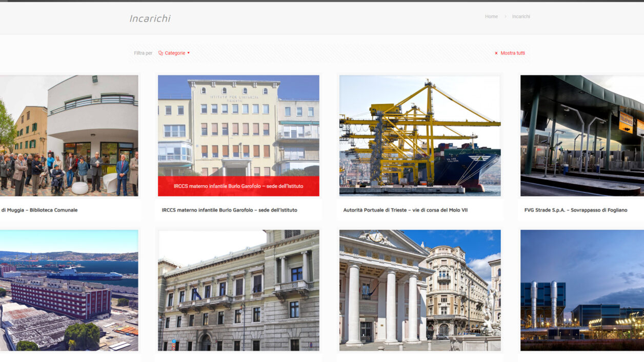The image size is (644, 362).
Task: Click the Incarichi page title
Action: 150,18
